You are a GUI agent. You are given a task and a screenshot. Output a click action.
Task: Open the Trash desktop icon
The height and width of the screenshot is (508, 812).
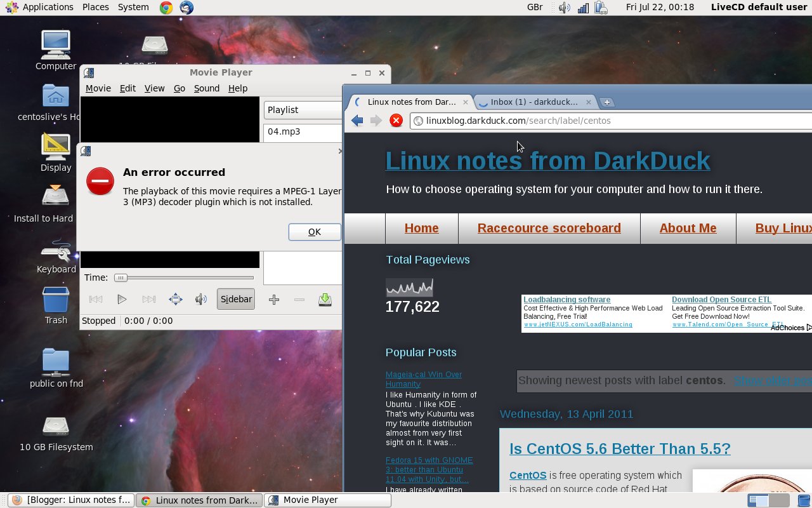[x=56, y=305]
